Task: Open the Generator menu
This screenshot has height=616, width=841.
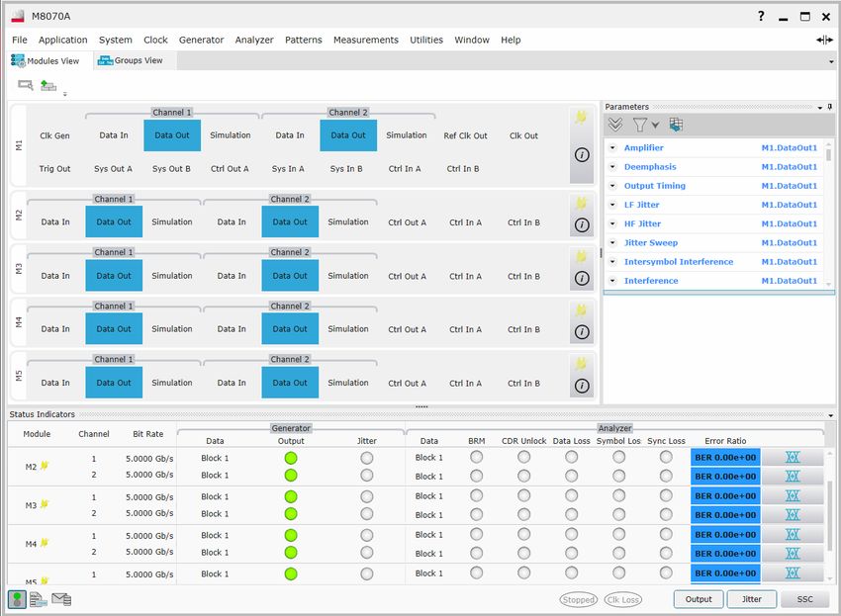Action: 201,40
